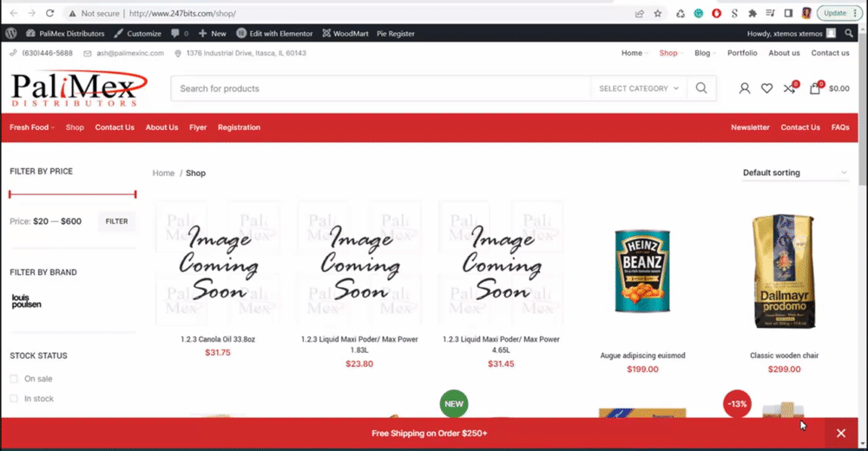Image resolution: width=868 pixels, height=451 pixels.
Task: Open the Dallmayr prodomo coffee product image
Action: [784, 271]
